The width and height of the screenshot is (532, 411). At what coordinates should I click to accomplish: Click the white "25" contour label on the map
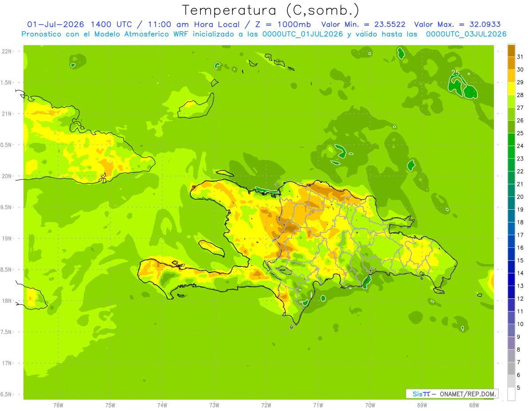tap(455, 72)
